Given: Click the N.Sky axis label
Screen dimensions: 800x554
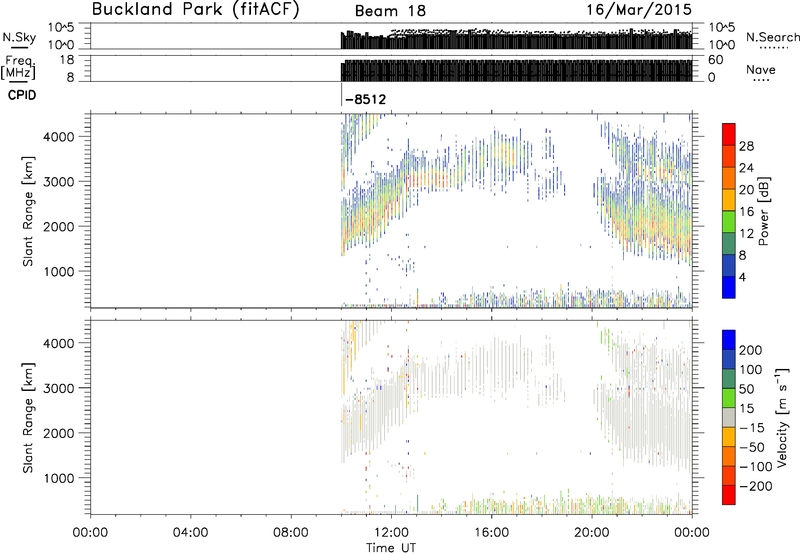Looking at the screenshot, I should pos(19,37).
